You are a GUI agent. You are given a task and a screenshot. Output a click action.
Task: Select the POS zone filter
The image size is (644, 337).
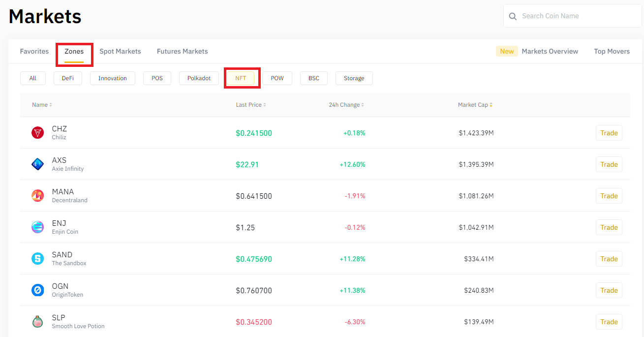click(x=157, y=78)
